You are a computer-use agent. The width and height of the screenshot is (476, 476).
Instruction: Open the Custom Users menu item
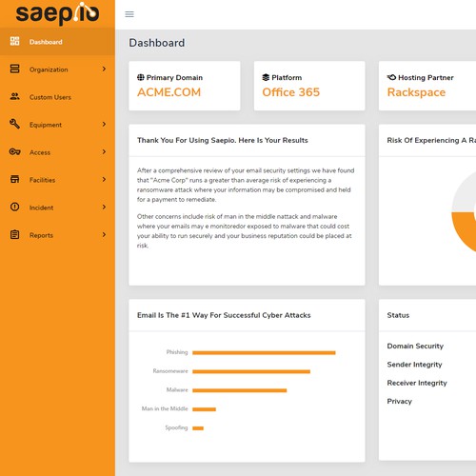point(57,97)
